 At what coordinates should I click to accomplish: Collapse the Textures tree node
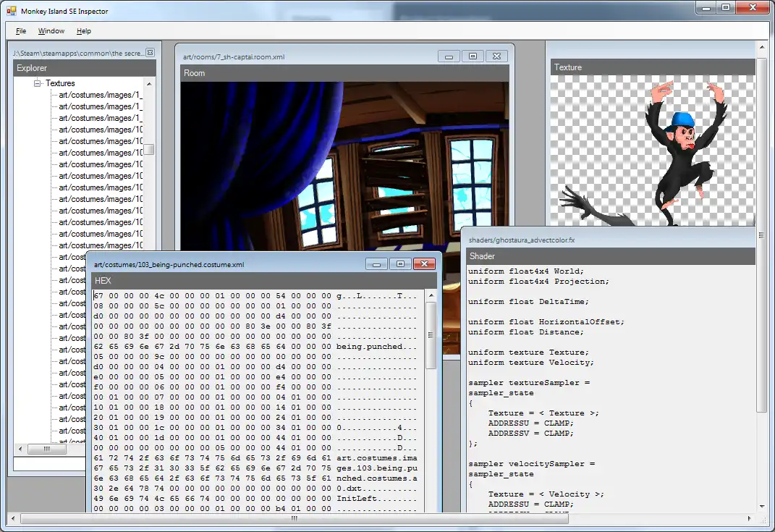point(37,83)
